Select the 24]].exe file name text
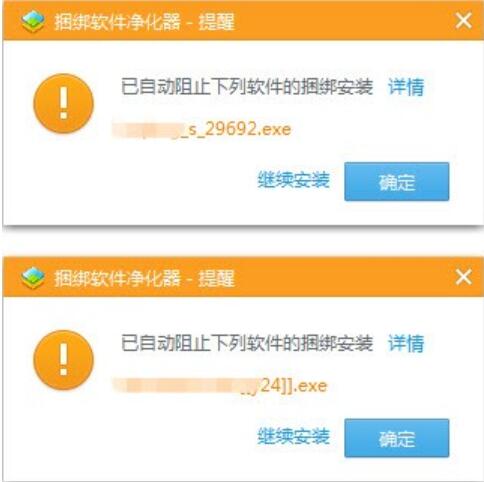Image resolution: width=484 pixels, height=482 pixels. [220, 386]
